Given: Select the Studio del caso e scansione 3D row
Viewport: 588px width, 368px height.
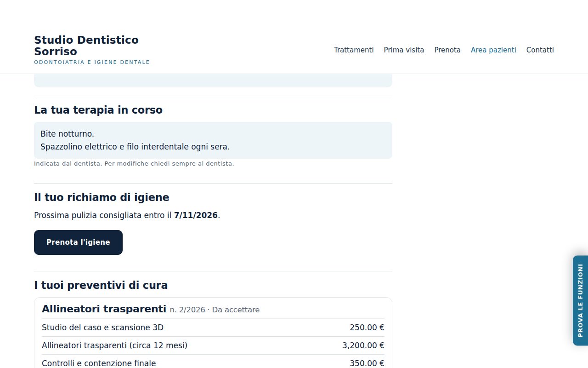Looking at the screenshot, I should [x=213, y=328].
